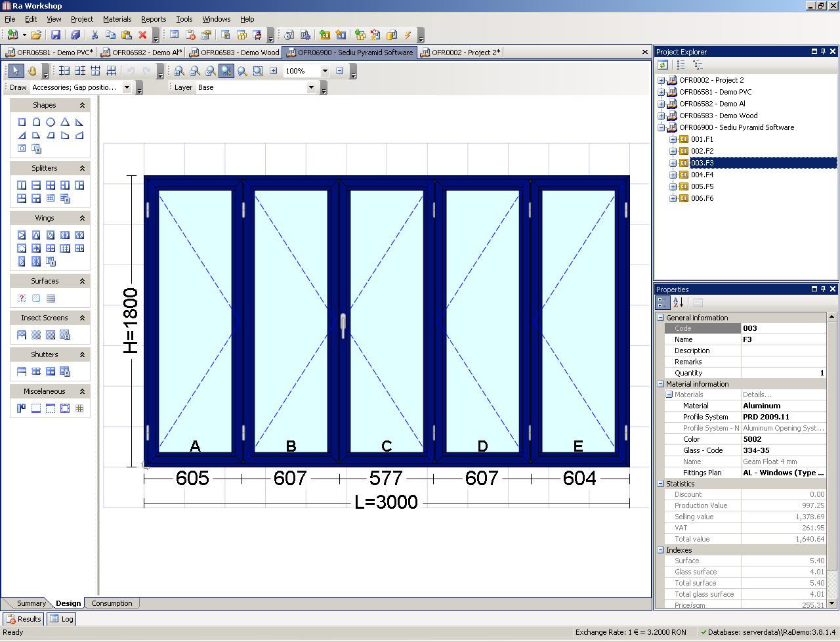Image resolution: width=840 pixels, height=642 pixels.
Task: Open the zoom percentage dropdown
Action: point(324,71)
